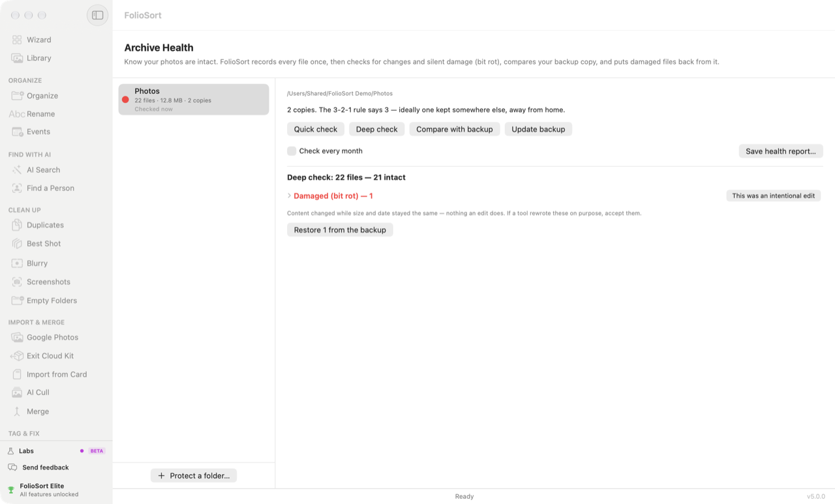Viewport: 835px width, 504px height.
Task: Click the Blurry icon
Action: [17, 263]
